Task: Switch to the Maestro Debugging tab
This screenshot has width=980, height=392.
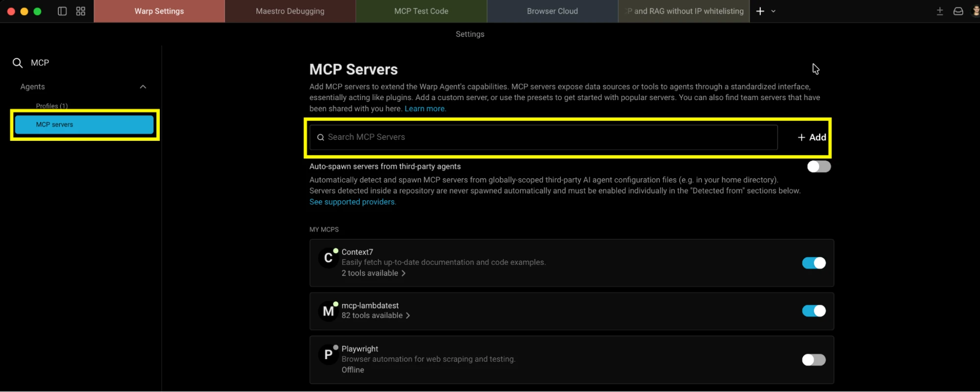Action: [290, 11]
